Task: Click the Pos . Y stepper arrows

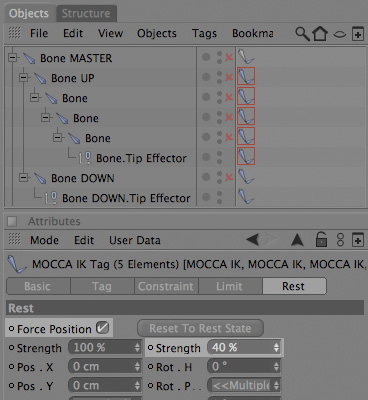Action: tap(137, 386)
